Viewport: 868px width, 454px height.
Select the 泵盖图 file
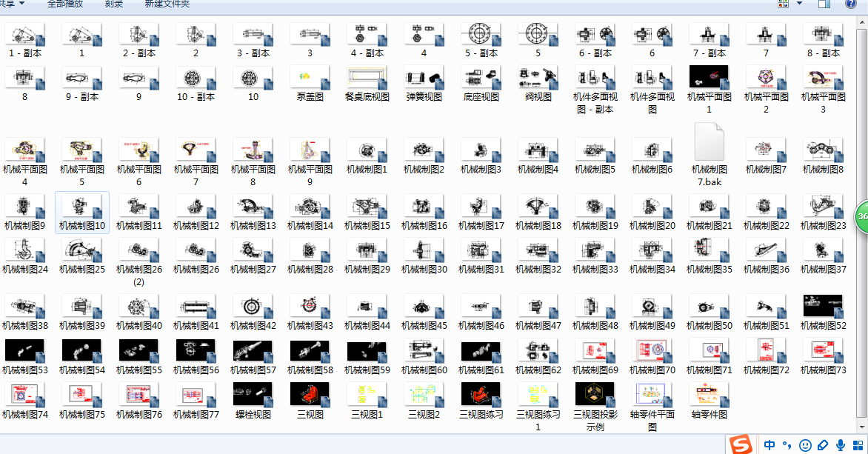coord(310,84)
